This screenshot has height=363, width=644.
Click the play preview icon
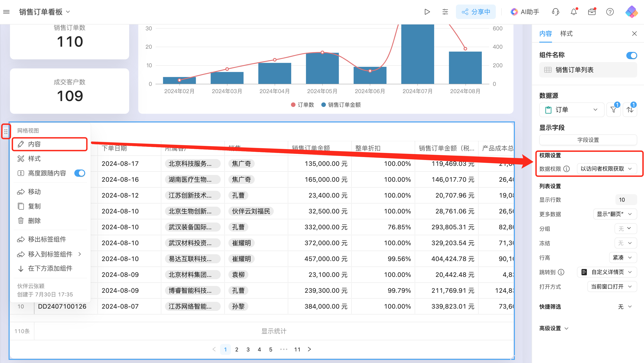coord(427,12)
